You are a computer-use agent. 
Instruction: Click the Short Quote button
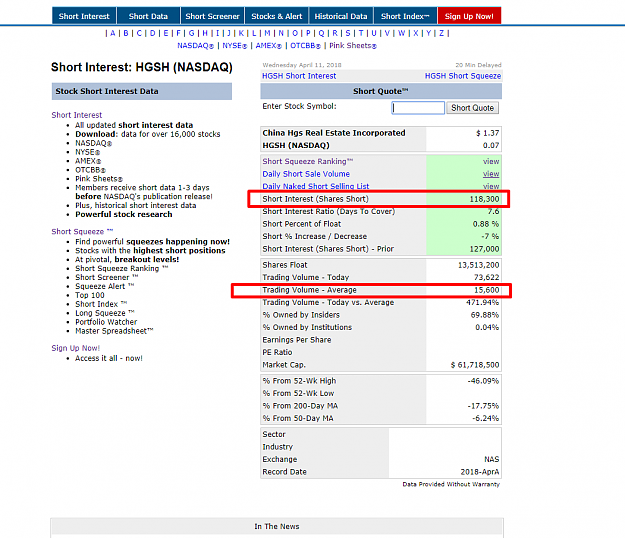click(472, 108)
